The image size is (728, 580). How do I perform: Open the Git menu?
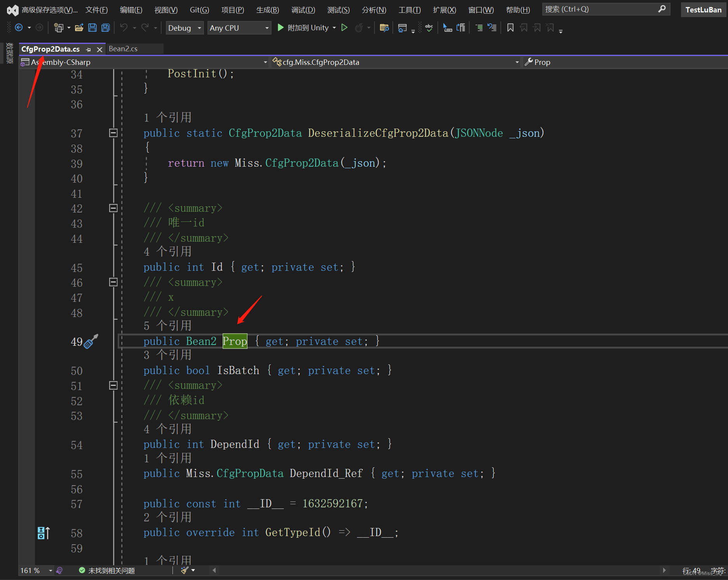199,10
